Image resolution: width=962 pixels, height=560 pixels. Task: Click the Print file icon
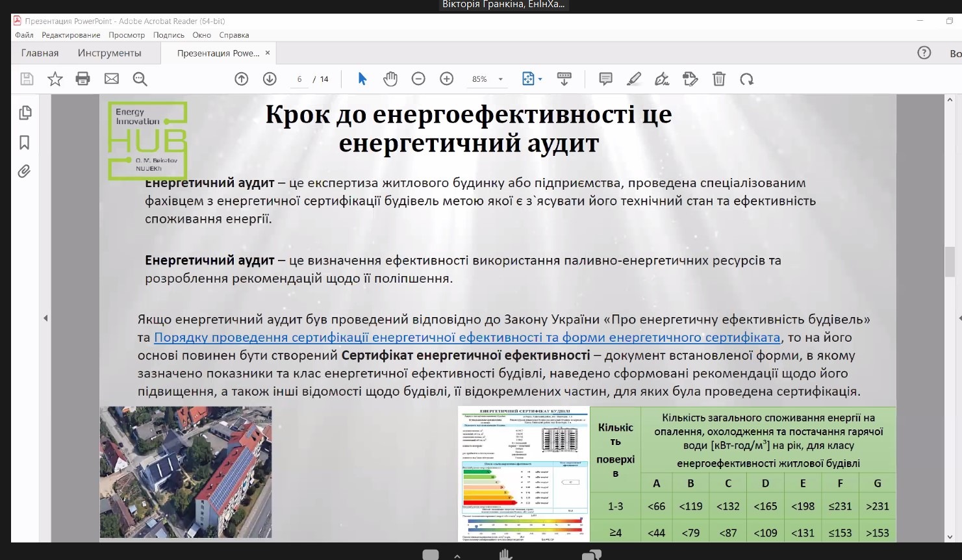pos(83,79)
